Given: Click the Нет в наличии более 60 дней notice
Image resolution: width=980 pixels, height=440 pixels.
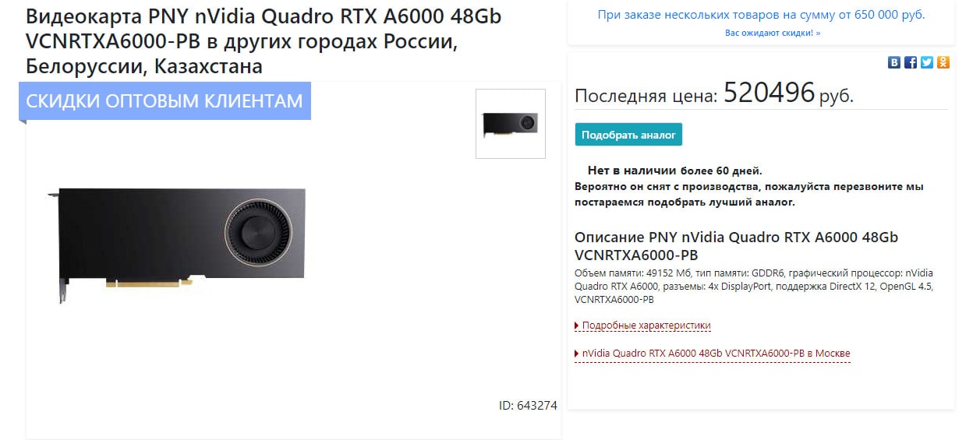Looking at the screenshot, I should point(675,171).
